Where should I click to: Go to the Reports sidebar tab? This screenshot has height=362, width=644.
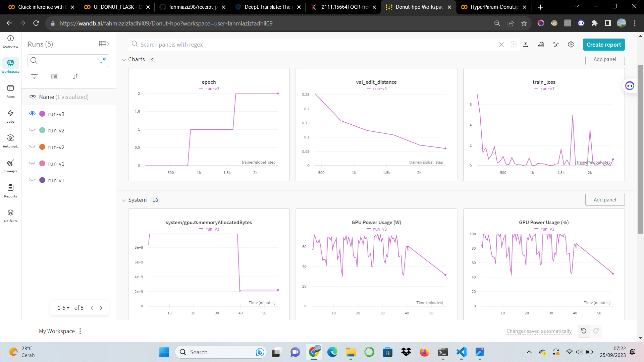pyautogui.click(x=10, y=191)
